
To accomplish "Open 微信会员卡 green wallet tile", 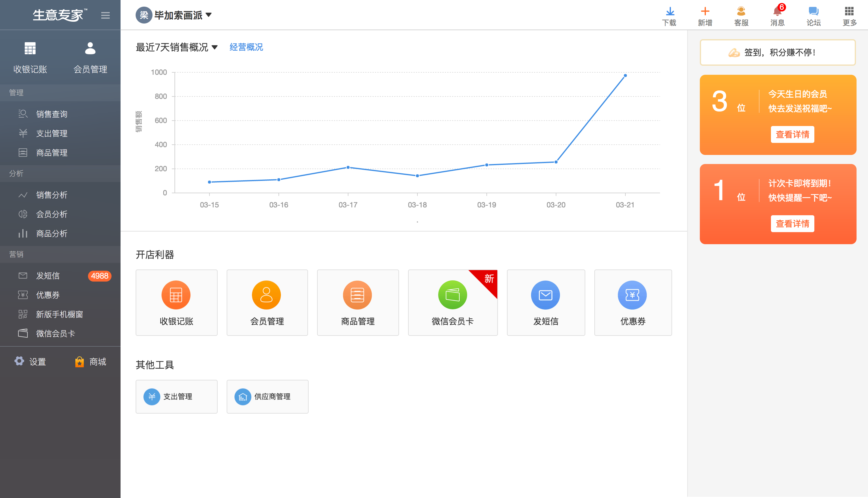I will 452,295.
